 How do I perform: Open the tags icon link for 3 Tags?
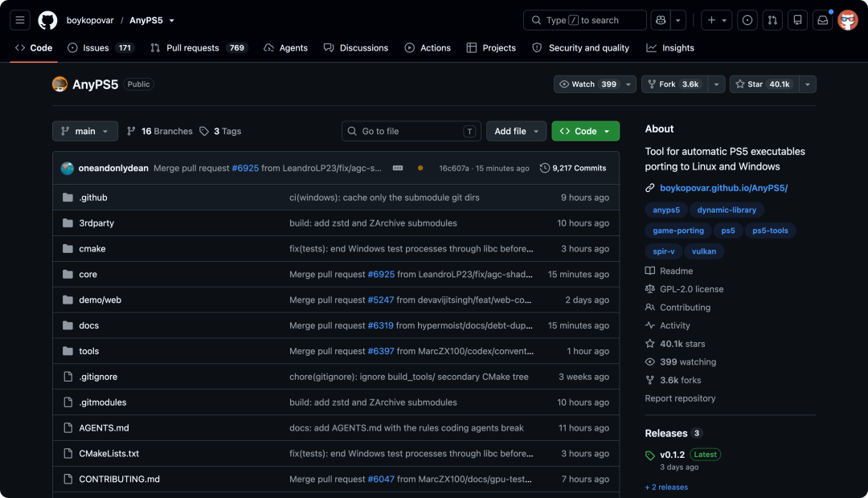pyautogui.click(x=204, y=131)
